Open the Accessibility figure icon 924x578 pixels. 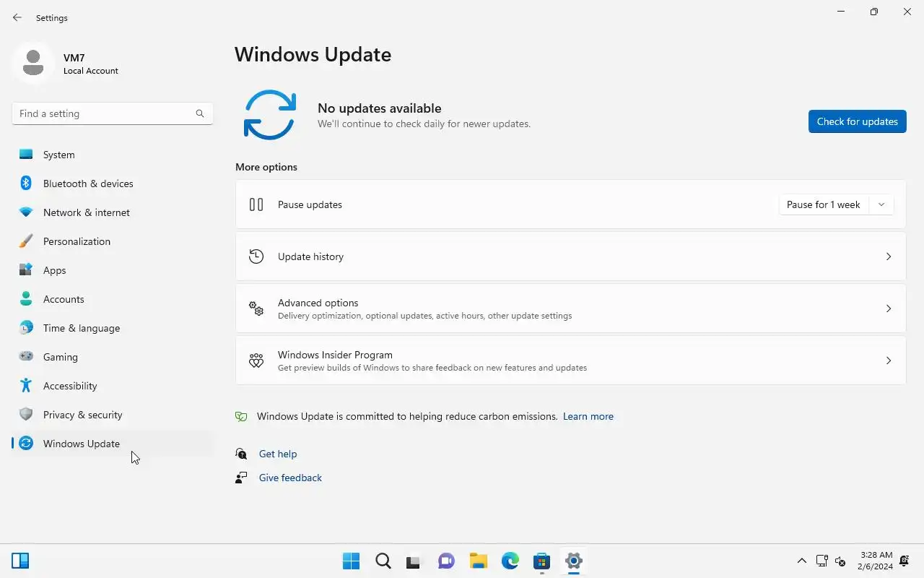coord(26,386)
